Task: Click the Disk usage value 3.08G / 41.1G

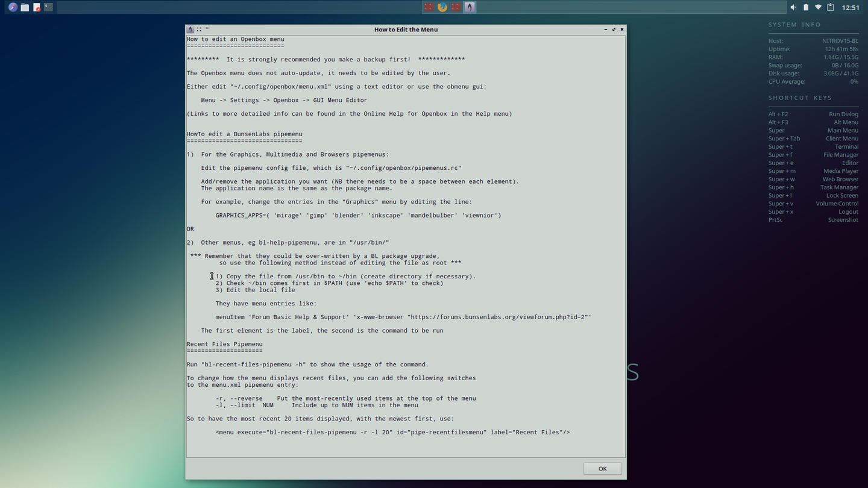Action: 841,74
